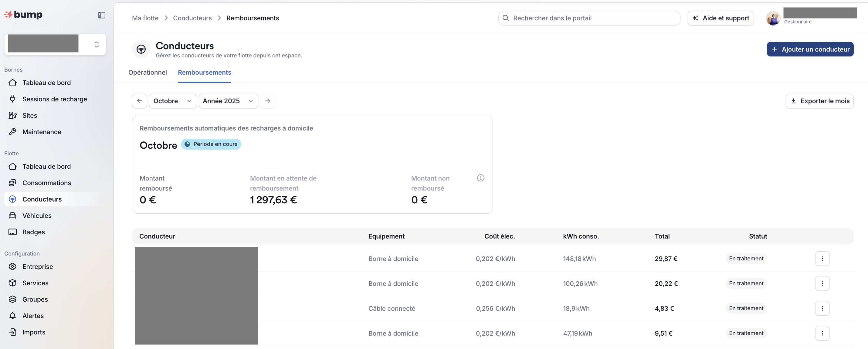Open Véhicules in the sidebar
Viewport: 868px width, 349px height.
[37, 215]
